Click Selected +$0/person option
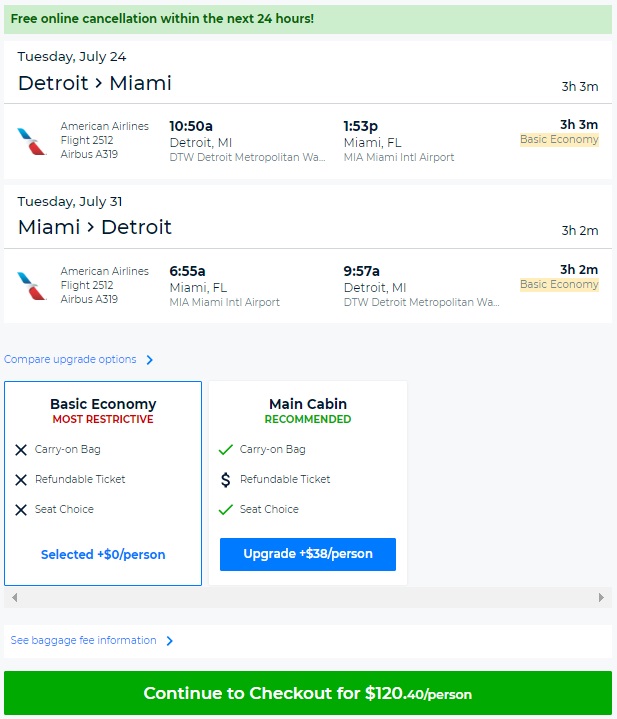The height and width of the screenshot is (719, 617). pyautogui.click(x=103, y=554)
